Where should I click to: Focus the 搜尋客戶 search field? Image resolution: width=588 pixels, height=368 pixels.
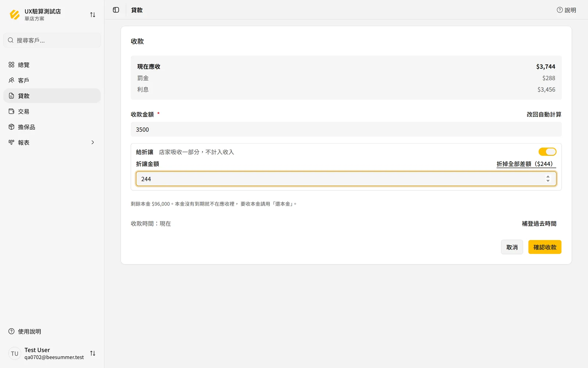tap(52, 40)
